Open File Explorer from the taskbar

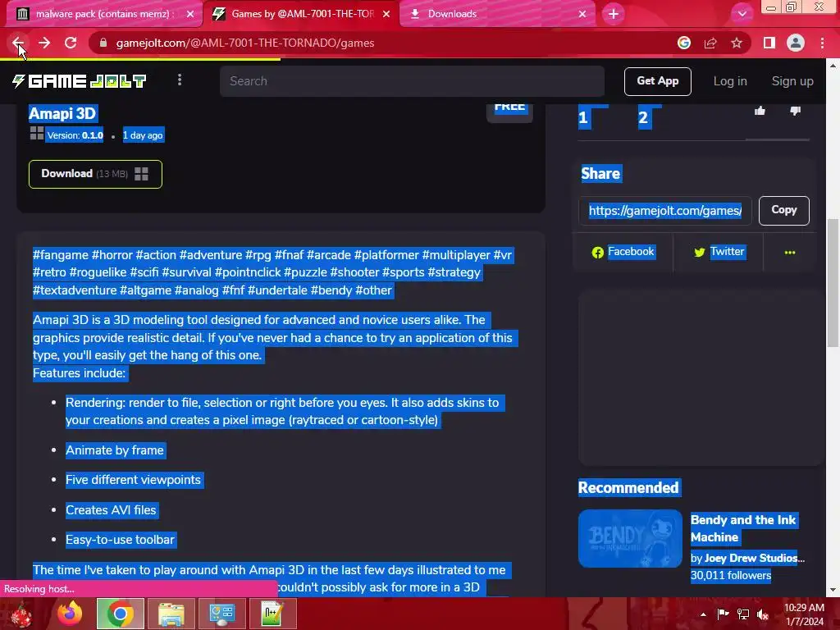[171, 614]
